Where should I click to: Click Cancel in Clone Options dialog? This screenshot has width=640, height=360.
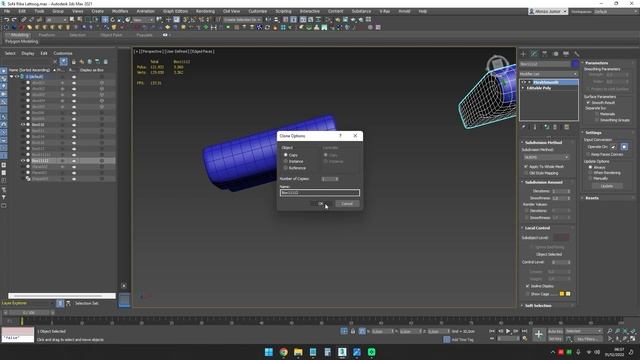coord(347,204)
